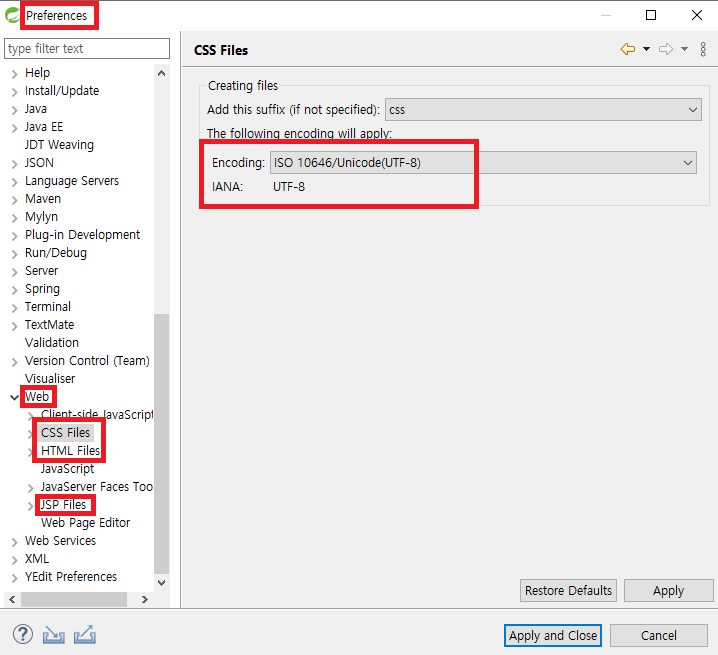
Task: Select Language Servers item
Action: pyautogui.click(x=72, y=181)
